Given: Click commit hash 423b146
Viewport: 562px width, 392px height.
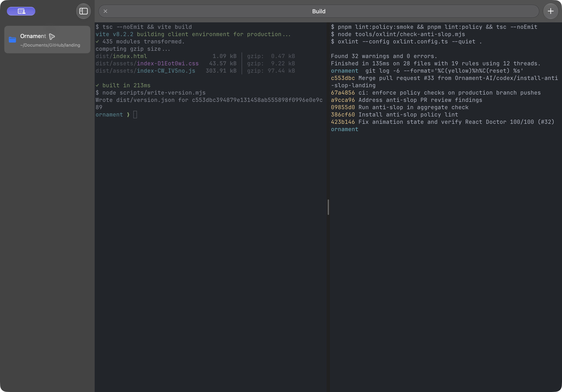Looking at the screenshot, I should 343,122.
